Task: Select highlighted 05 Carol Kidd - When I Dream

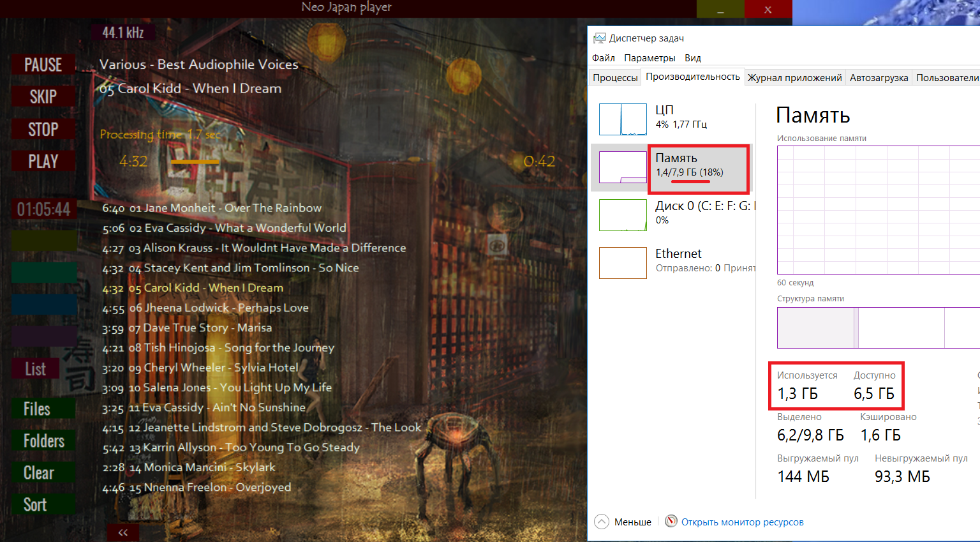Action: tap(193, 288)
